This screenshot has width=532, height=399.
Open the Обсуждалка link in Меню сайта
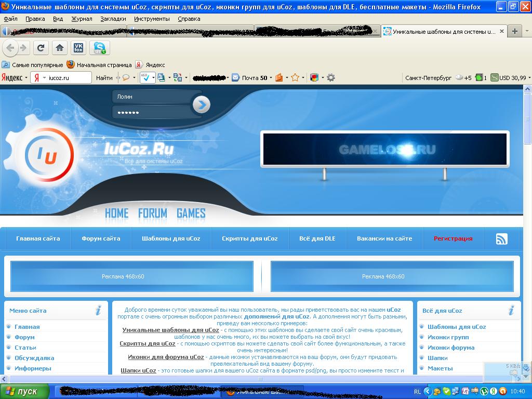pyautogui.click(x=34, y=358)
